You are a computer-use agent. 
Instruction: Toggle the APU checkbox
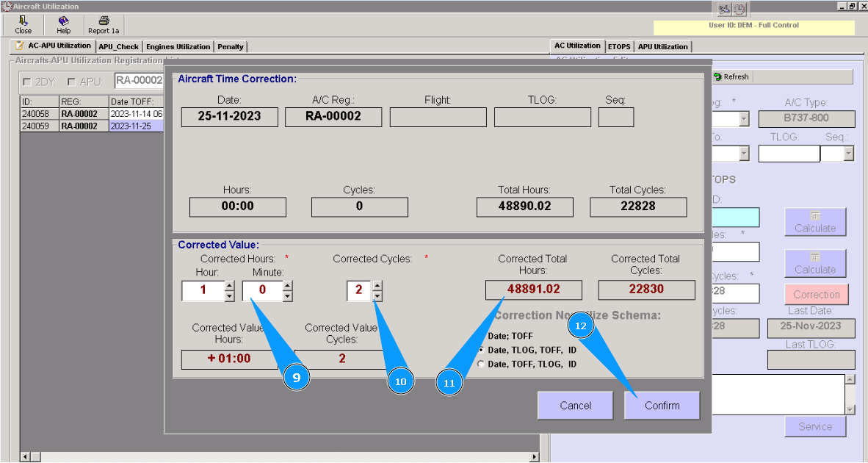point(71,82)
